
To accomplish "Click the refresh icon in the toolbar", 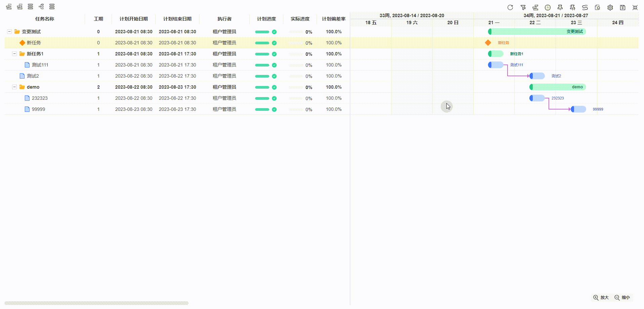I will [x=510, y=7].
